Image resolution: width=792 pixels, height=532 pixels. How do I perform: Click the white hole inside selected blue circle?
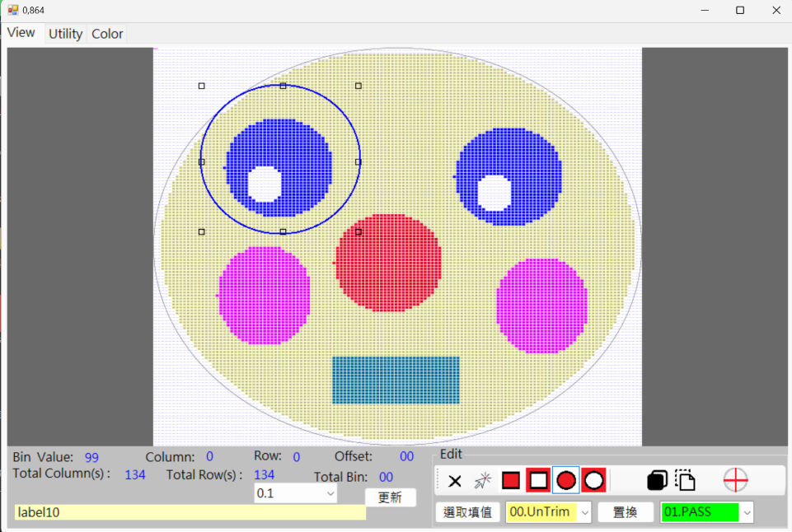click(265, 184)
